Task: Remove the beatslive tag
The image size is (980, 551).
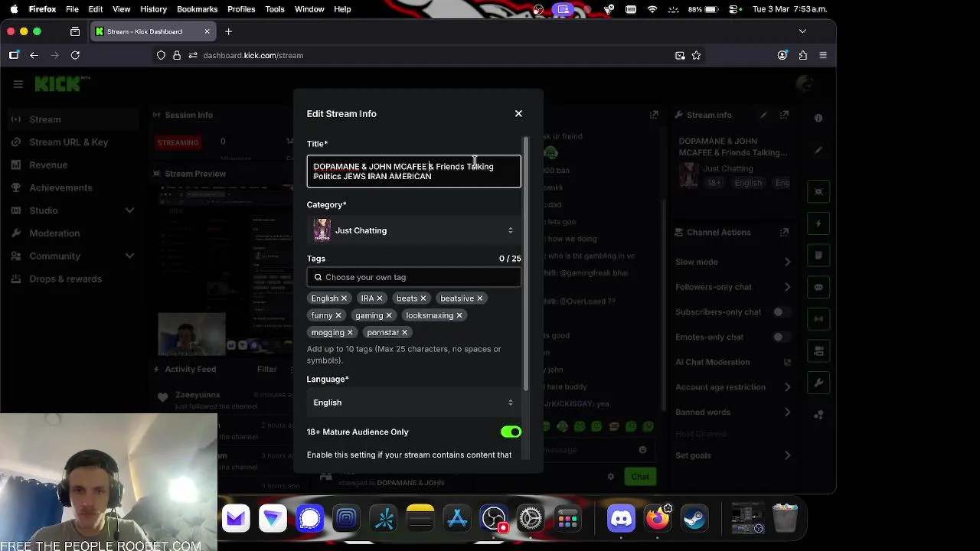Action: (x=480, y=298)
